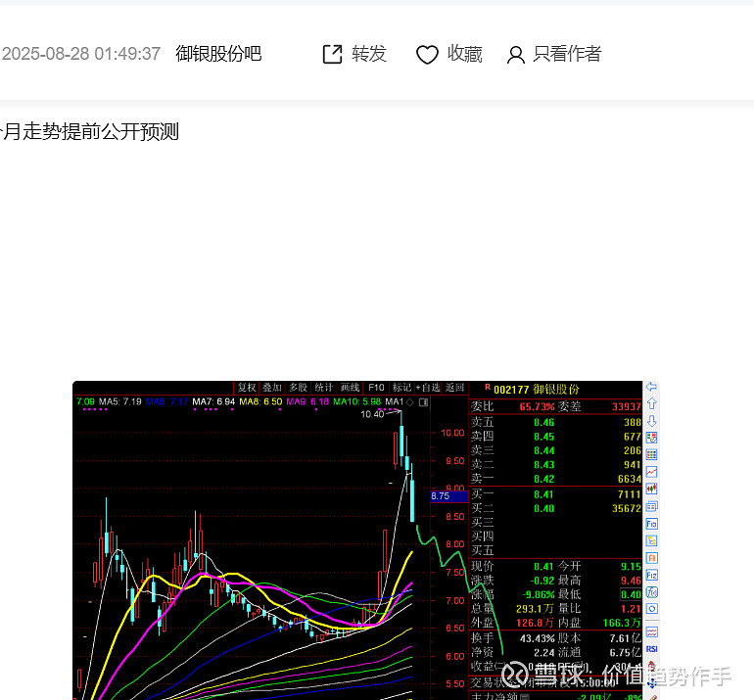Select the RSI indicator icon
The height and width of the screenshot is (700, 754).
651,649
